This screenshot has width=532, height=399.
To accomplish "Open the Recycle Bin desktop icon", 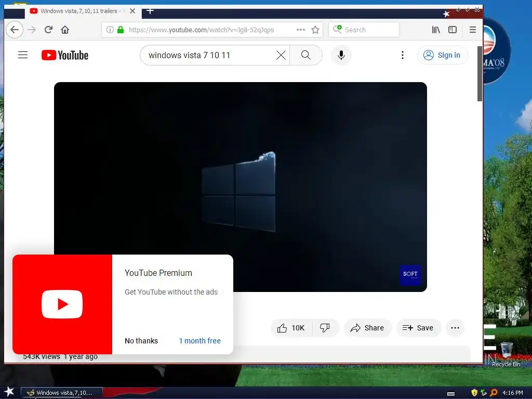I will [x=506, y=354].
